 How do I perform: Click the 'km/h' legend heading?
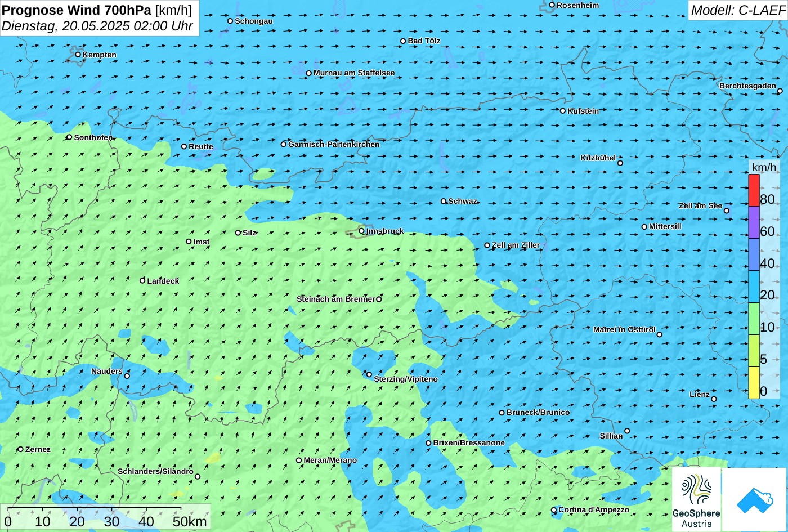pyautogui.click(x=764, y=167)
